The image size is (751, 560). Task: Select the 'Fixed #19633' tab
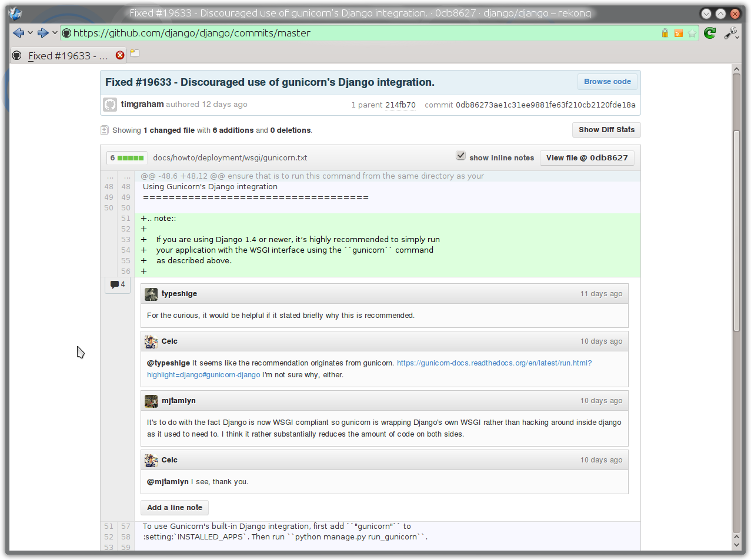coord(68,56)
